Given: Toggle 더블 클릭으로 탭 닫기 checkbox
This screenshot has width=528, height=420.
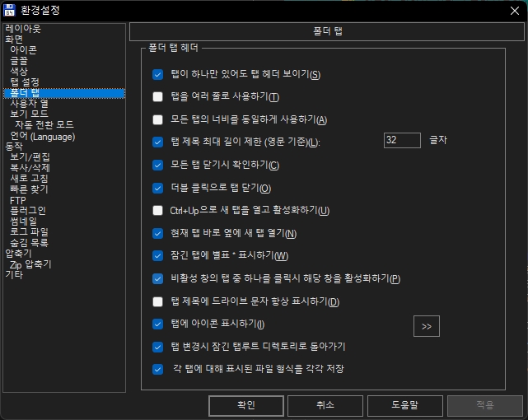Looking at the screenshot, I should (157, 188).
